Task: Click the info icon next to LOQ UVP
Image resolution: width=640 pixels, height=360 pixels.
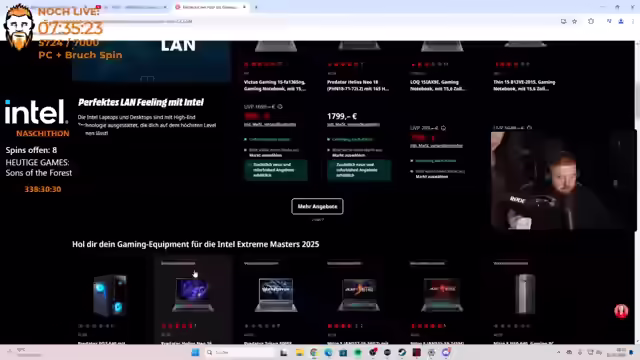Action: click(x=443, y=128)
